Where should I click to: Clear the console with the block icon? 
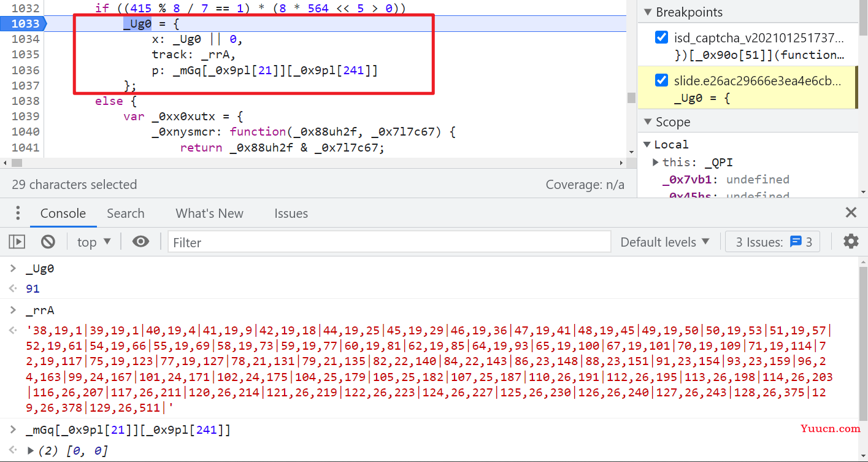(48, 242)
